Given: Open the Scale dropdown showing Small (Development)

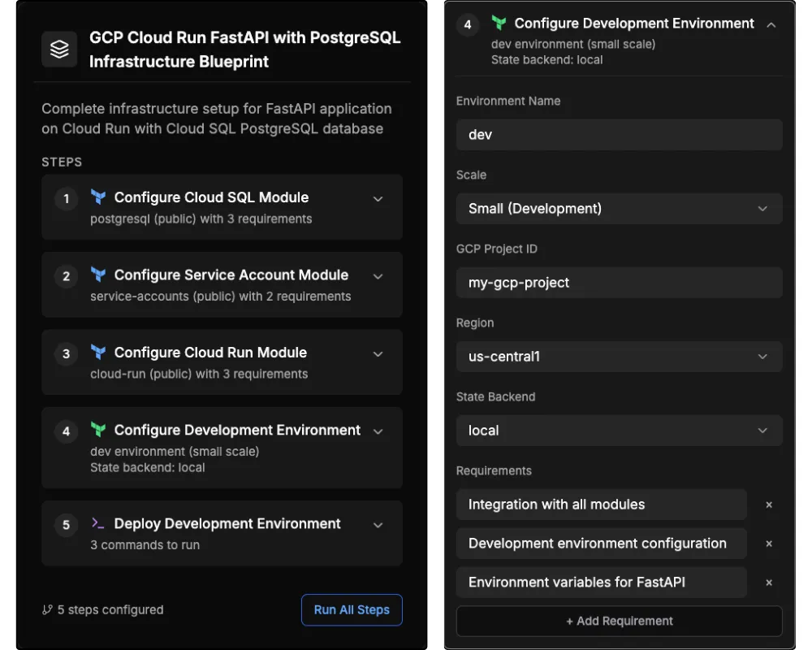Looking at the screenshot, I should click(619, 208).
